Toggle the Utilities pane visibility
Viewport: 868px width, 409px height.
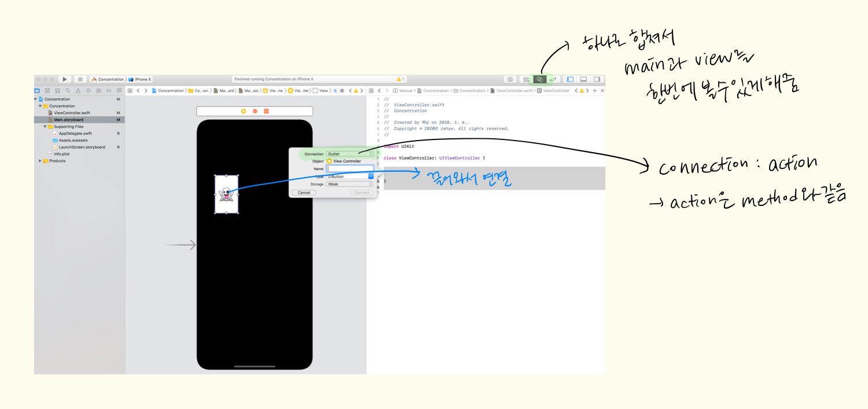[x=597, y=79]
